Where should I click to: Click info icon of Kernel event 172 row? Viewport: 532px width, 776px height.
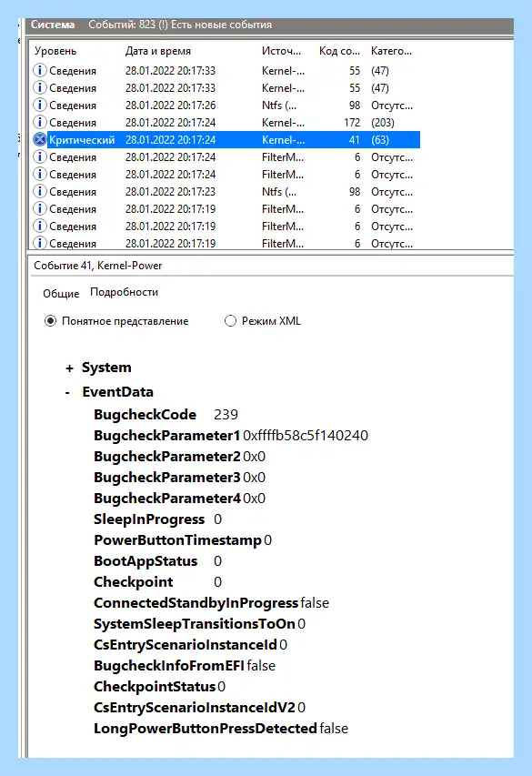pyautogui.click(x=40, y=122)
